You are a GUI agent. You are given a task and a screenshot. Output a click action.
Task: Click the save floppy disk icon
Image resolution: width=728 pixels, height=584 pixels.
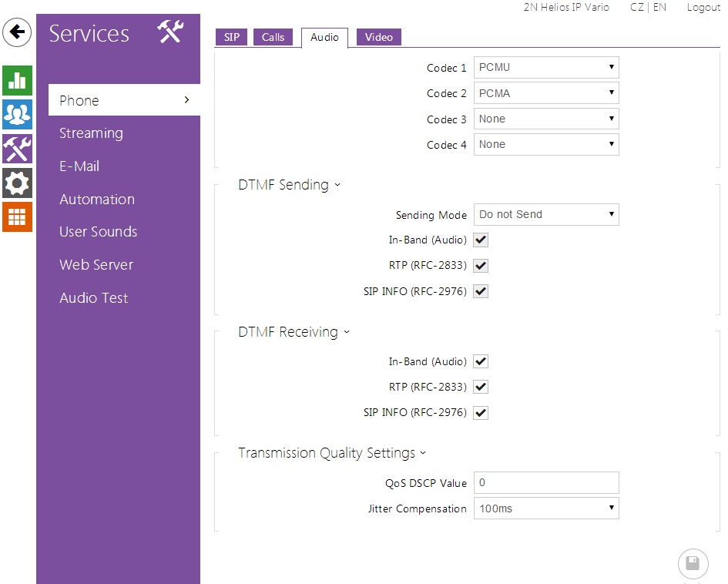click(693, 563)
